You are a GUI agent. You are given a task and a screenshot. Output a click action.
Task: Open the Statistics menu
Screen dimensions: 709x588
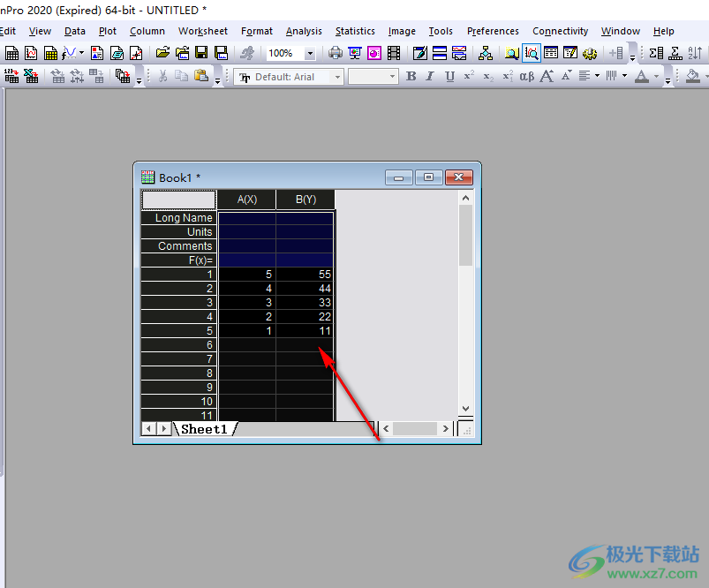tap(355, 31)
